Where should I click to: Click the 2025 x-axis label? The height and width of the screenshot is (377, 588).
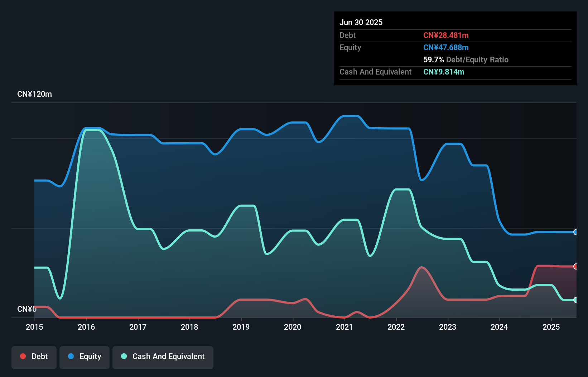click(x=551, y=327)
